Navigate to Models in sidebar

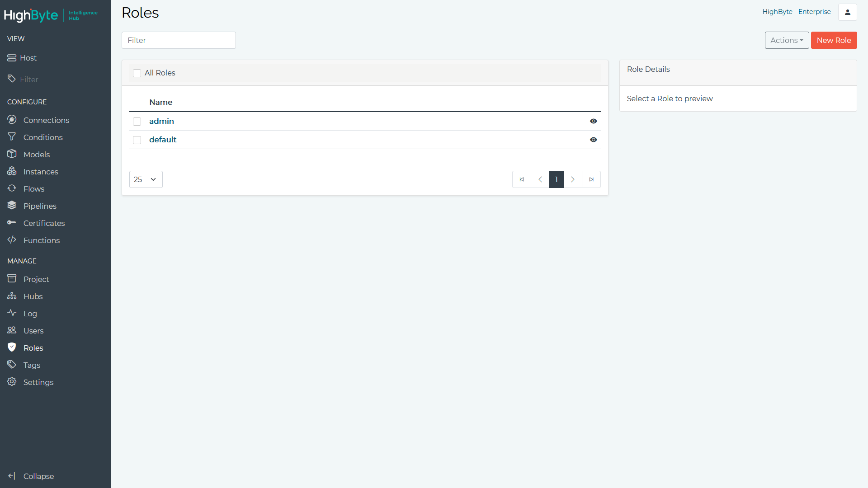pos(35,155)
